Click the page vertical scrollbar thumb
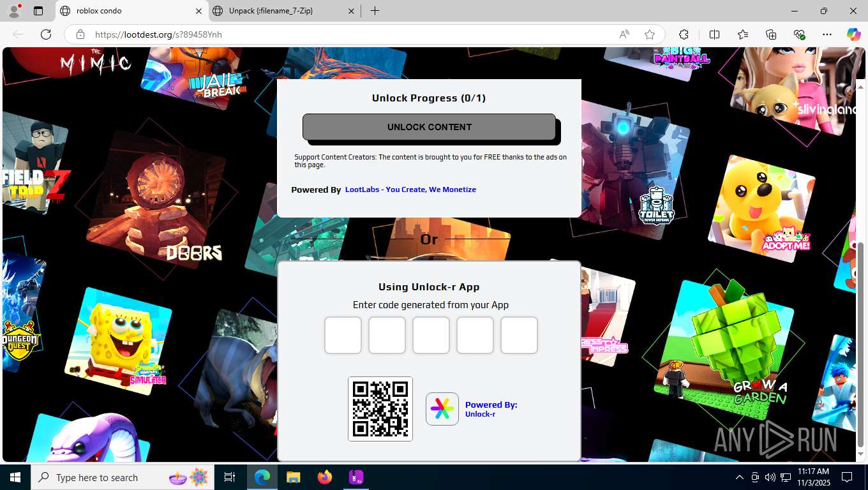868x490 pixels. (860, 345)
